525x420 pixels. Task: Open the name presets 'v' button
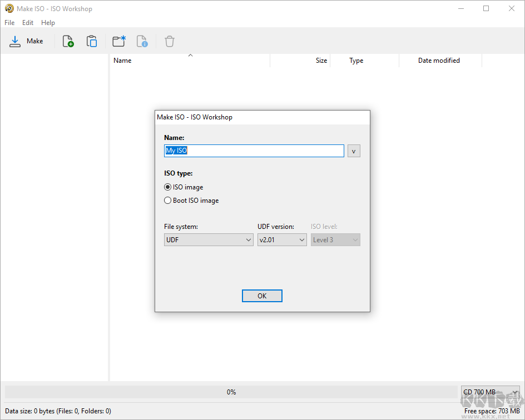pos(354,151)
